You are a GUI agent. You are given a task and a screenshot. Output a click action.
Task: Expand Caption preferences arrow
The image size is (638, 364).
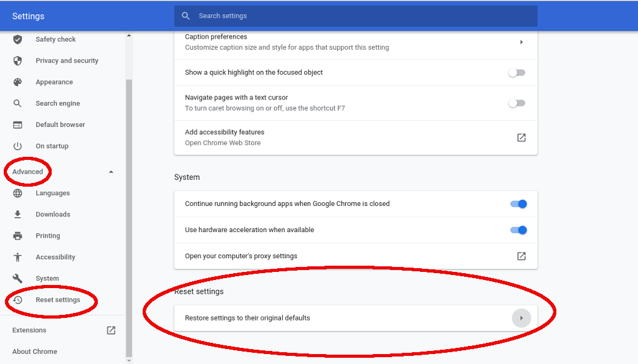click(x=521, y=42)
